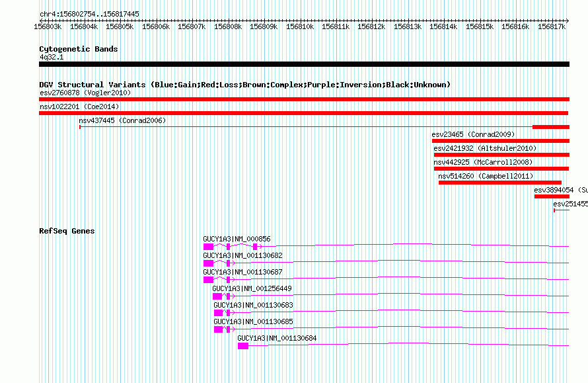The height and width of the screenshot is (383, 588).
Task: Click the first magenta exon of NM_000856
Action: [209, 247]
